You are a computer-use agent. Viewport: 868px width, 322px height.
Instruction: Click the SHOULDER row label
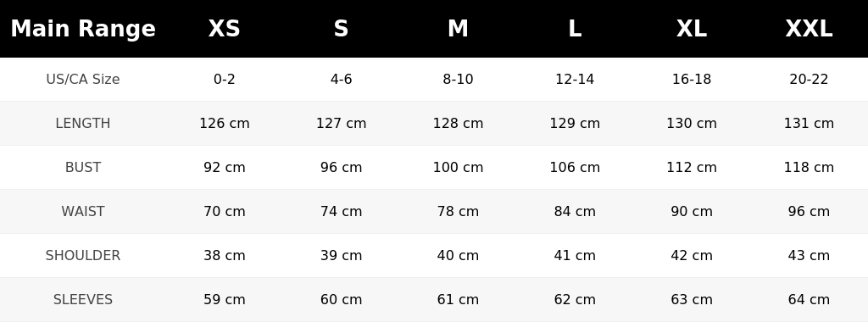[83, 256]
